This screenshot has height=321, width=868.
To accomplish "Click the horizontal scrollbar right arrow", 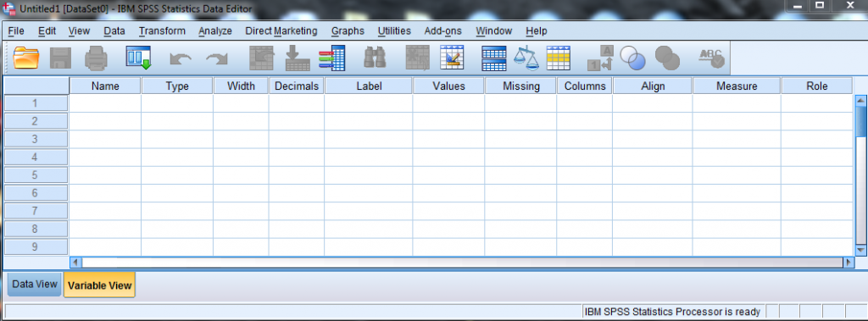I will [848, 263].
